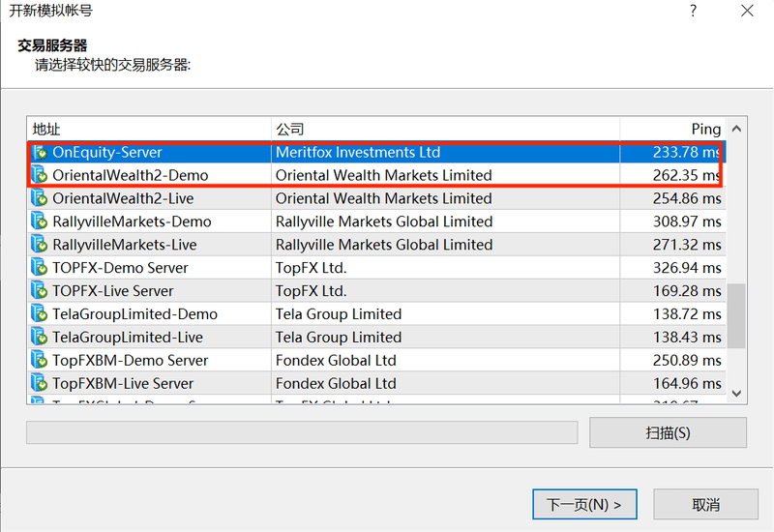This screenshot has height=532, width=774.
Task: Click TopFX Ltd. in TOPFX-Live row
Action: [311, 291]
